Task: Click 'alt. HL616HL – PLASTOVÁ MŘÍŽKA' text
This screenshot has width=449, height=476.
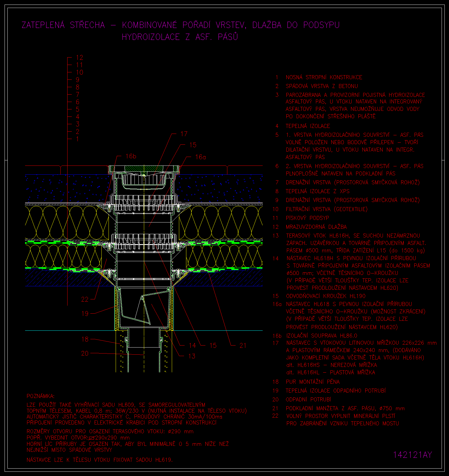Action: 330,372
